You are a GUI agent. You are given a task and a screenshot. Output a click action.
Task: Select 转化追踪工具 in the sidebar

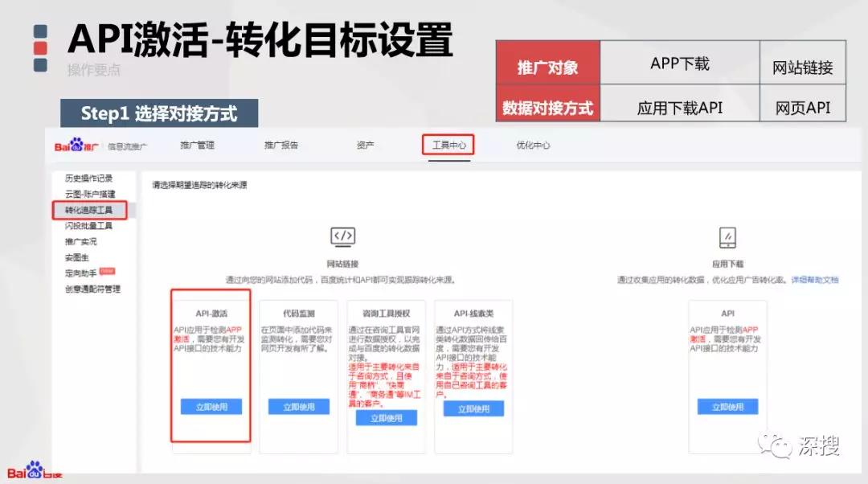(90, 210)
